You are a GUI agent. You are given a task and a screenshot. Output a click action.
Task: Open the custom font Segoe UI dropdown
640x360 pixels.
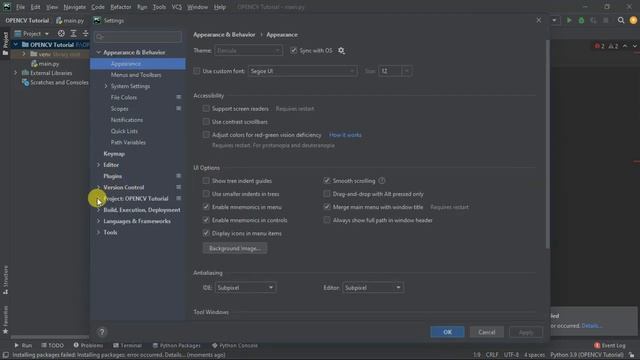[302, 71]
